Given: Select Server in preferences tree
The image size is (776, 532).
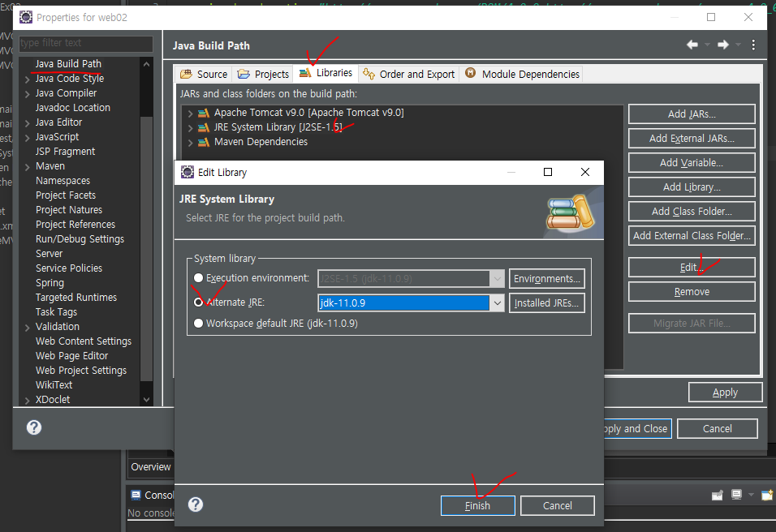Looking at the screenshot, I should click(49, 254).
